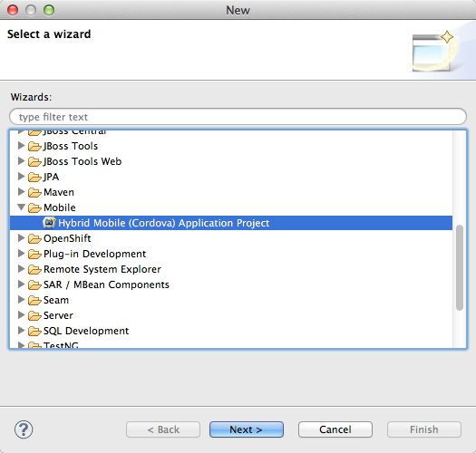Screen dimensions: 476x453
Task: Expand the Remote System Explorer node
Action: click(x=21, y=268)
